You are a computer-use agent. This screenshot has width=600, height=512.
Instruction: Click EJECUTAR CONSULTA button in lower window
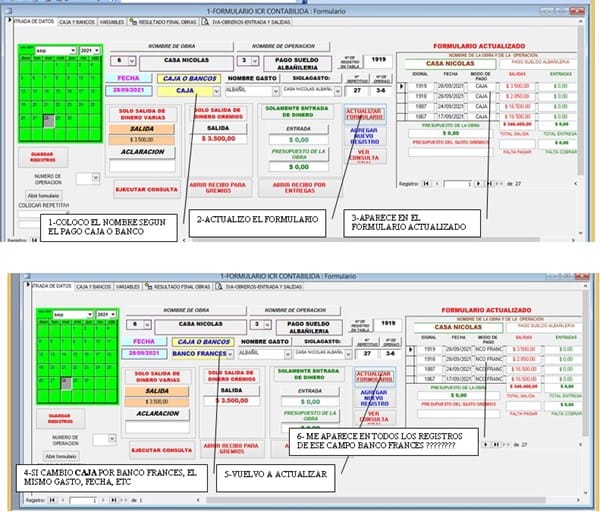(x=162, y=450)
